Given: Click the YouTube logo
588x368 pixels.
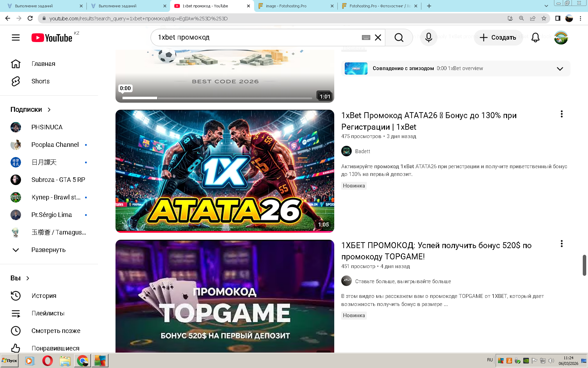Looking at the screenshot, I should [x=52, y=38].
